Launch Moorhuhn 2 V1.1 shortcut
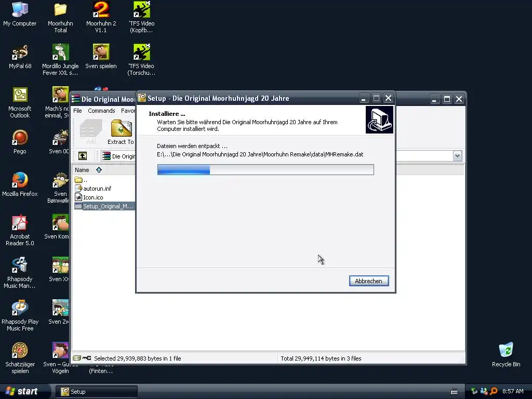The image size is (532, 399). tap(101, 18)
